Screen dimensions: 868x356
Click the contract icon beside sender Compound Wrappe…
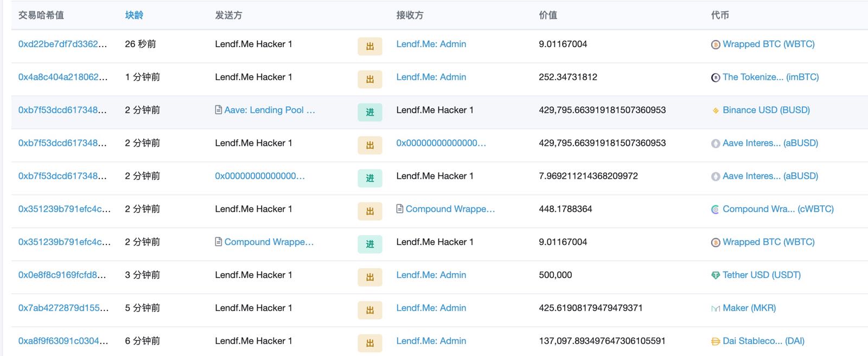click(219, 242)
